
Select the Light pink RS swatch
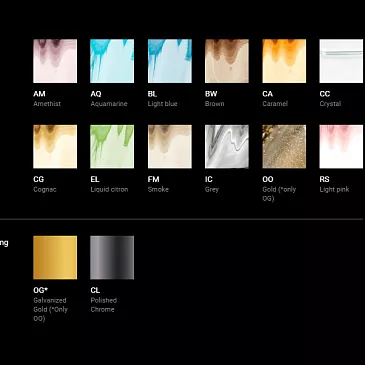coord(341,147)
